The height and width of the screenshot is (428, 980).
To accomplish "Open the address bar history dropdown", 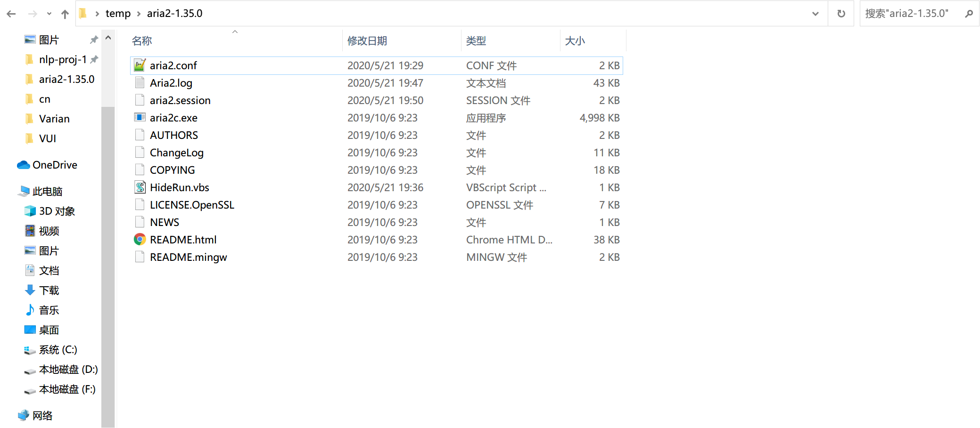I will coord(815,14).
